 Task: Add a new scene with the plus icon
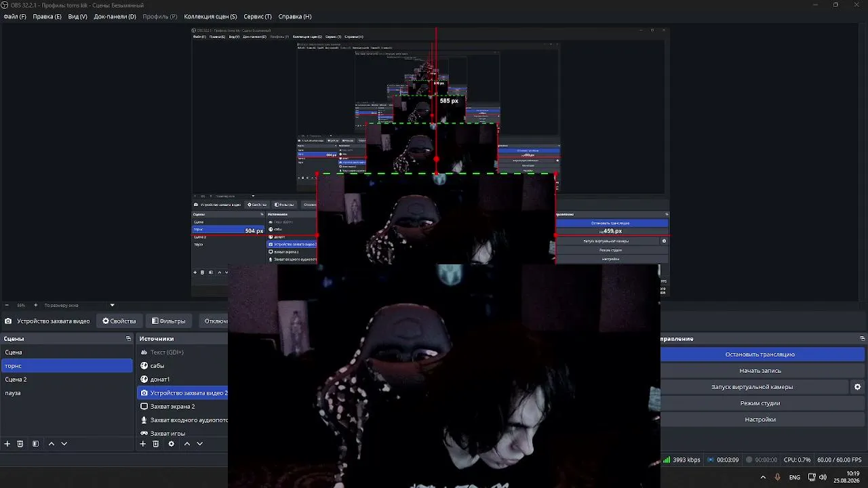pos(7,444)
